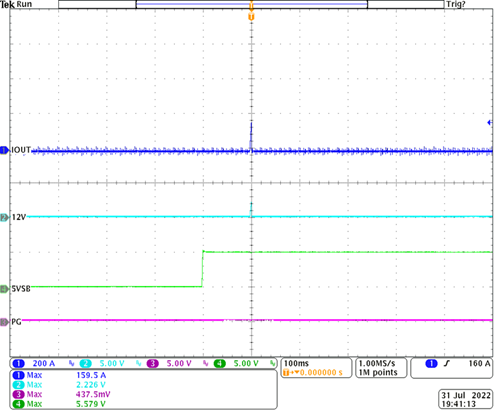This screenshot has width=494, height=410.
Task: Select channel 2 badge showing 5.00 V
Action: [x=101, y=363]
